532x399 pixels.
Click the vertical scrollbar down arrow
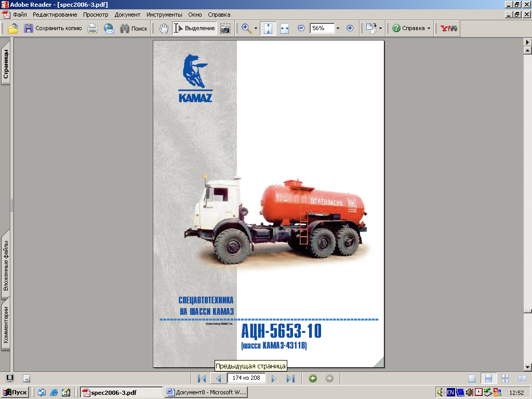[528, 367]
